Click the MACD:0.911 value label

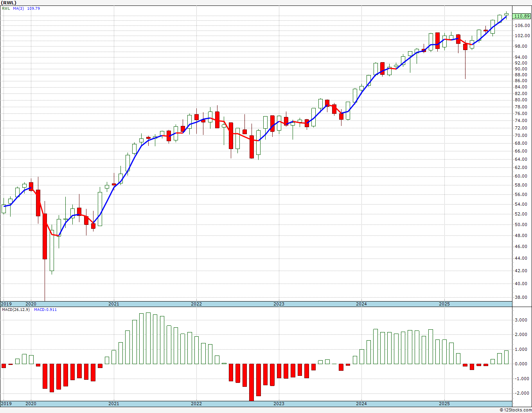click(x=45, y=309)
